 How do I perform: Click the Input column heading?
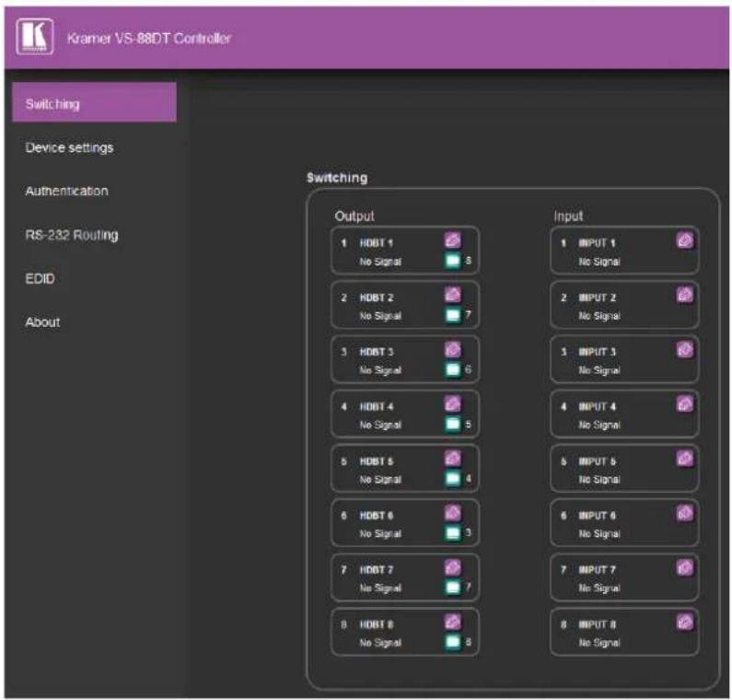coord(568,216)
